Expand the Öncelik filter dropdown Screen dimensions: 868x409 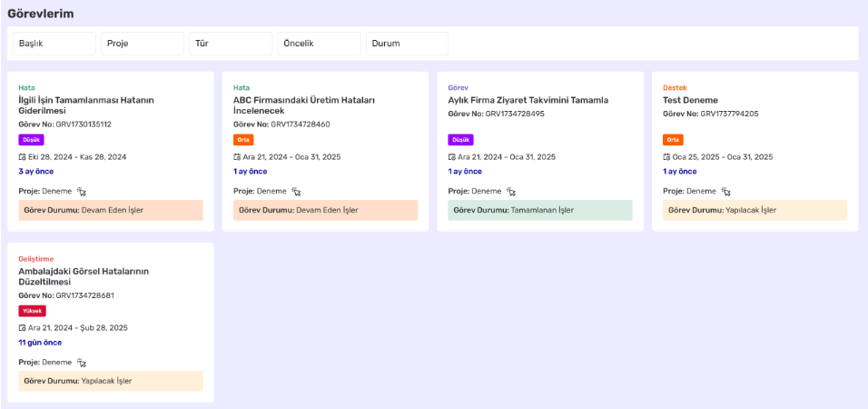[319, 44]
